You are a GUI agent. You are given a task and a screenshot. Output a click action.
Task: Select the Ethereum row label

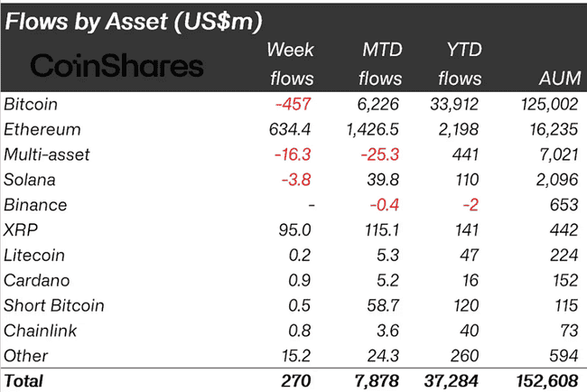[x=42, y=129]
